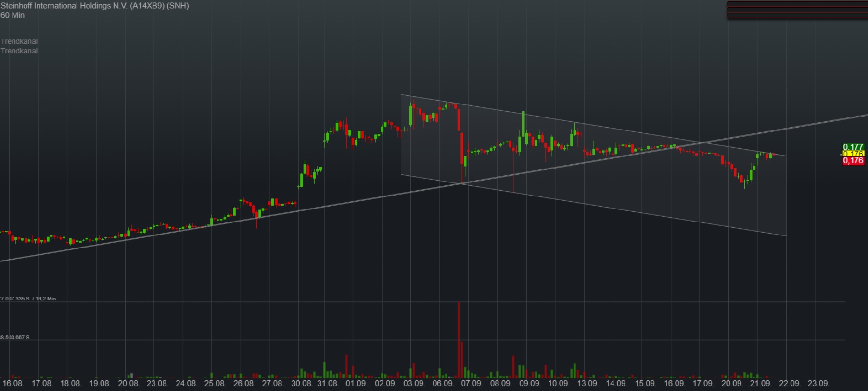Viewport: 868px width, 391px height.
Task: Click the 10.09. date on time axis
Action: point(559,384)
